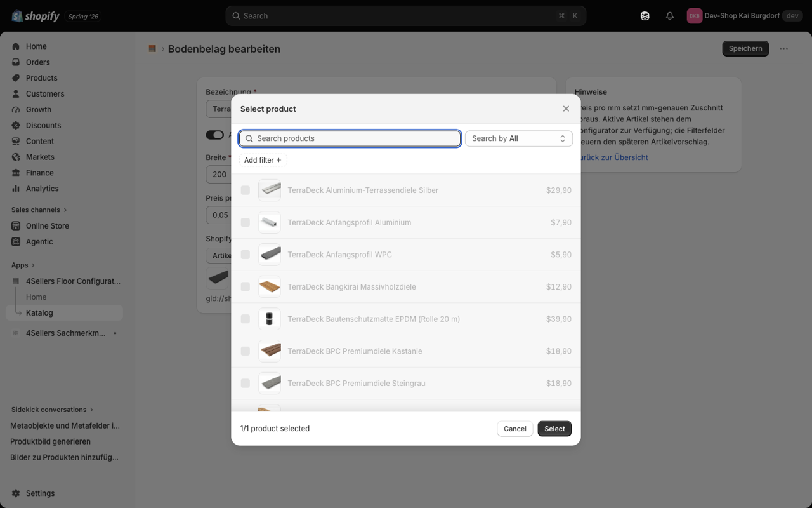Image resolution: width=812 pixels, height=508 pixels.
Task: Click the Markets globe icon
Action: [16, 157]
